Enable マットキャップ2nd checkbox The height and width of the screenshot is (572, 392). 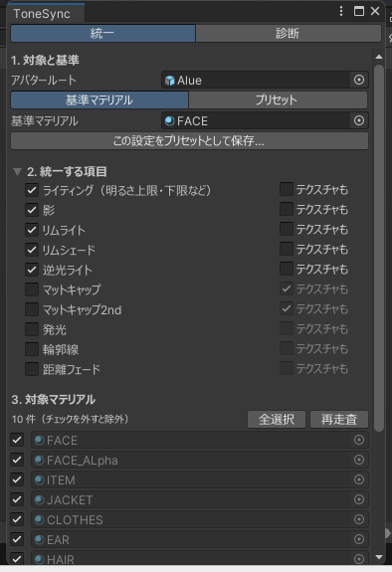(x=32, y=309)
